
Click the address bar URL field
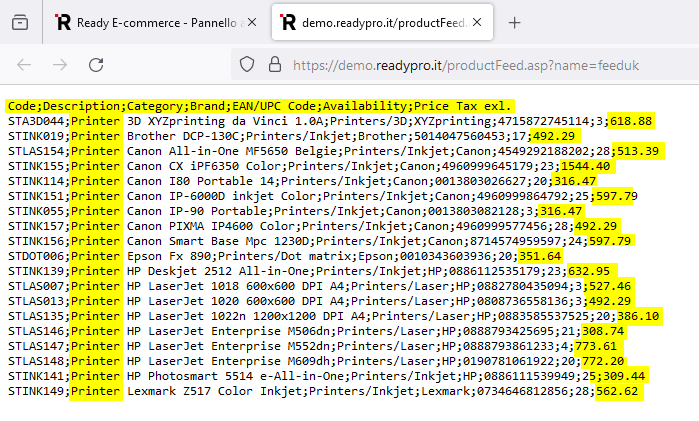click(x=466, y=66)
